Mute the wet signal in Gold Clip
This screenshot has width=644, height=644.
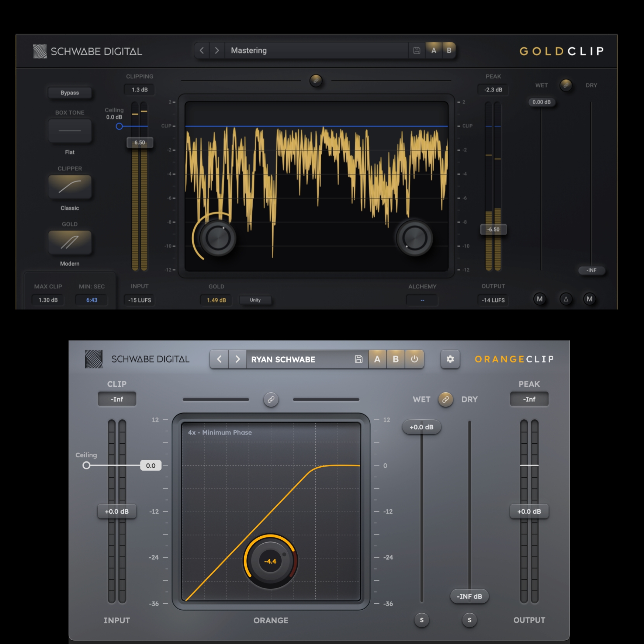point(540,299)
